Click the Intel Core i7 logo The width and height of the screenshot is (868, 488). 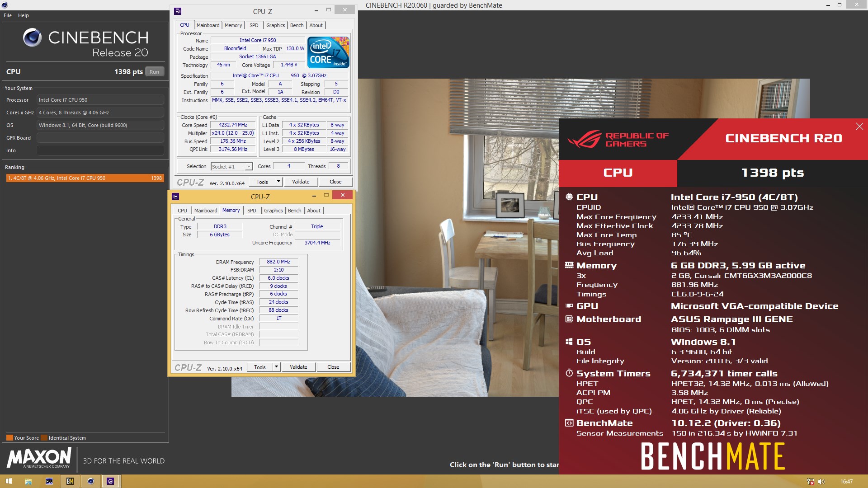pos(328,52)
